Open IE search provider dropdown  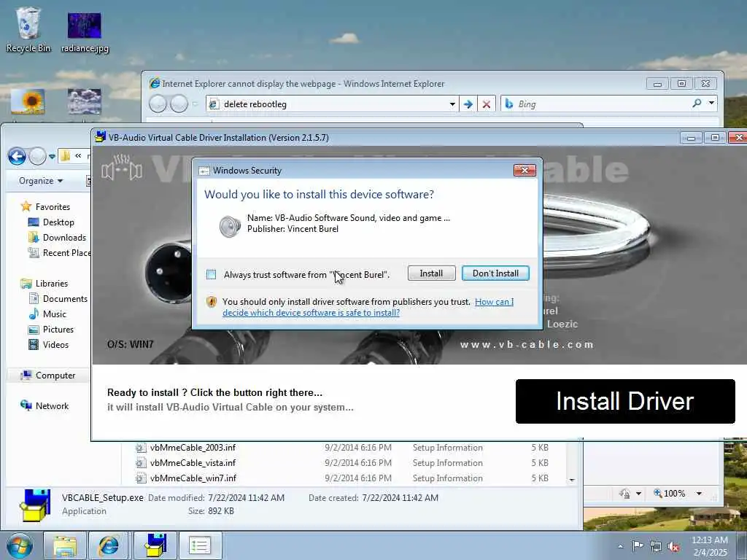pyautogui.click(x=711, y=103)
